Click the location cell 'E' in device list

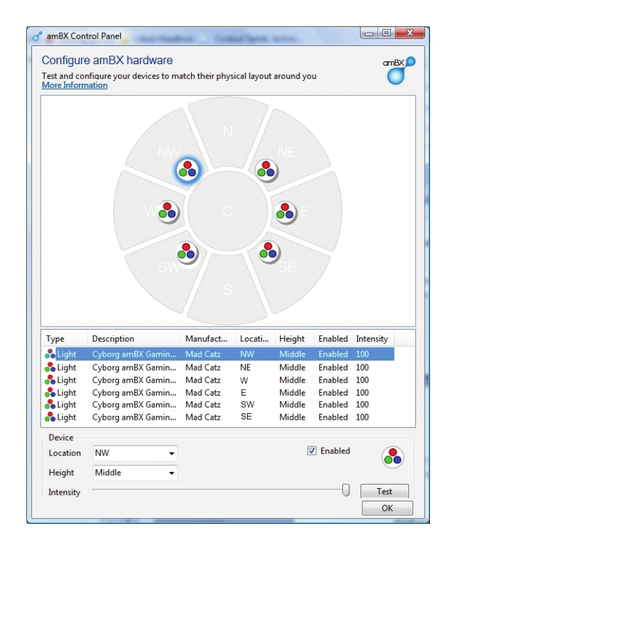(244, 393)
